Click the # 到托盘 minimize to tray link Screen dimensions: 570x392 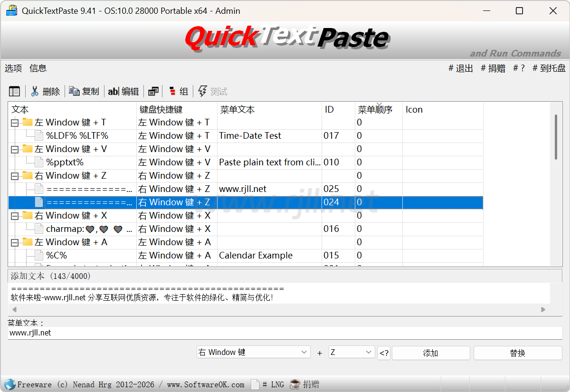tap(549, 68)
